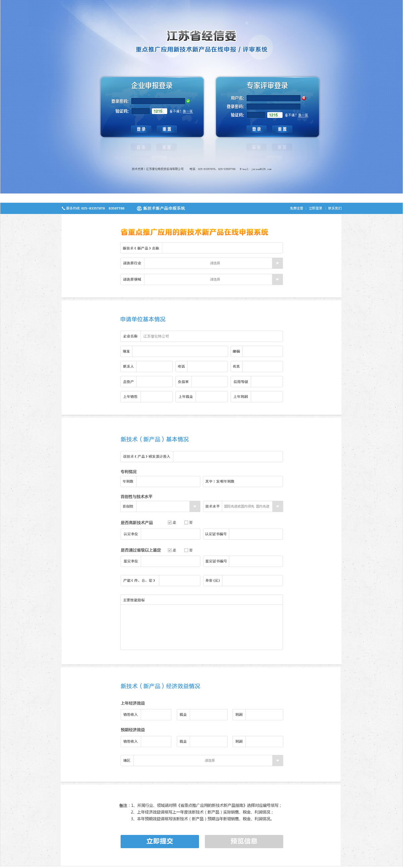Click 利润 field under 预期经济效益
The image size is (403, 868).
point(264,741)
